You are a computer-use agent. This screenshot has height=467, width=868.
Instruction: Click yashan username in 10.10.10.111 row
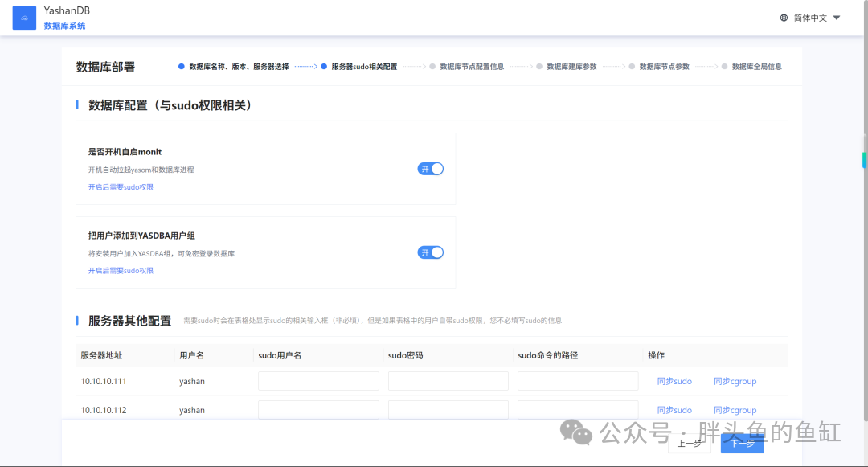point(192,381)
